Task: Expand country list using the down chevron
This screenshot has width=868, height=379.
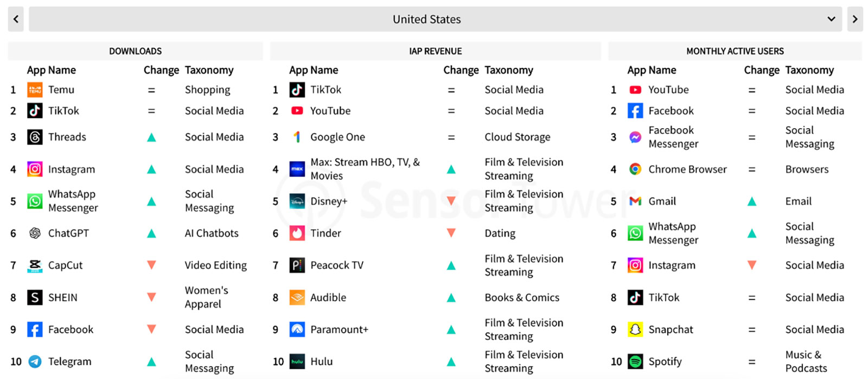Action: click(x=831, y=19)
